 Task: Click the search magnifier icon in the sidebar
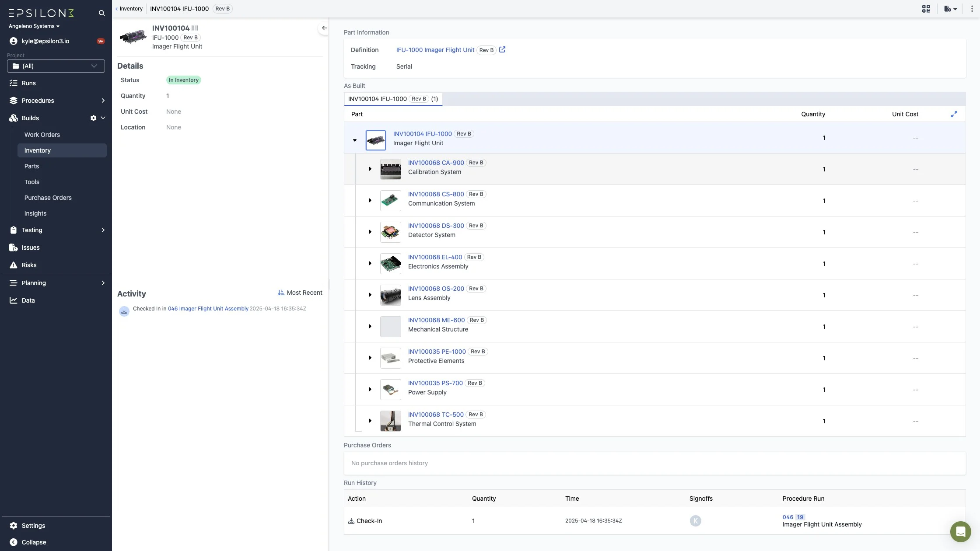[101, 13]
